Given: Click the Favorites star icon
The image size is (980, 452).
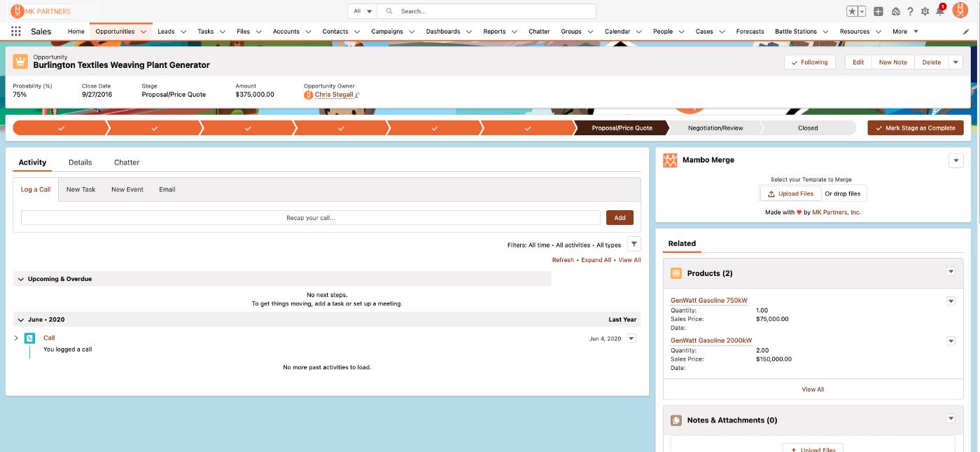Looking at the screenshot, I should pyautogui.click(x=851, y=11).
